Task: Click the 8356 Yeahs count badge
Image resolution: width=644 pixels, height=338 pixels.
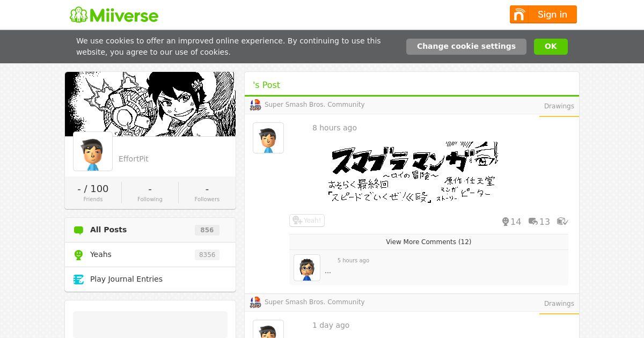Action: tap(207, 255)
